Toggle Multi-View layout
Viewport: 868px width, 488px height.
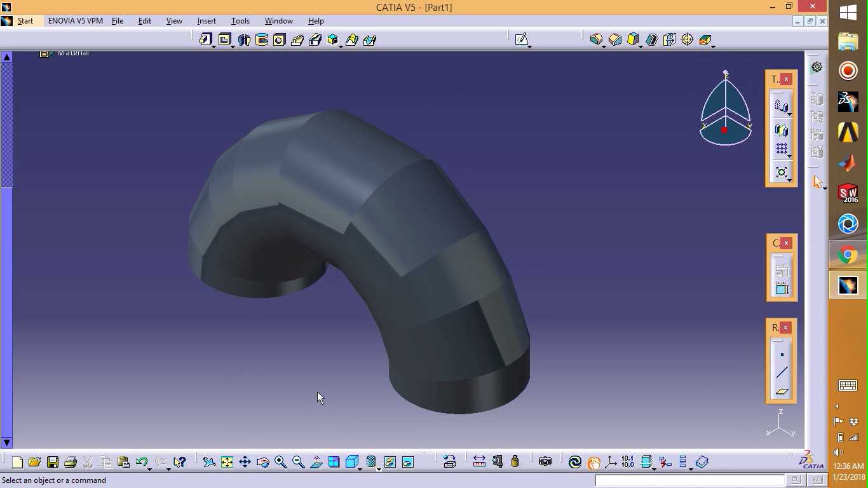coord(334,462)
